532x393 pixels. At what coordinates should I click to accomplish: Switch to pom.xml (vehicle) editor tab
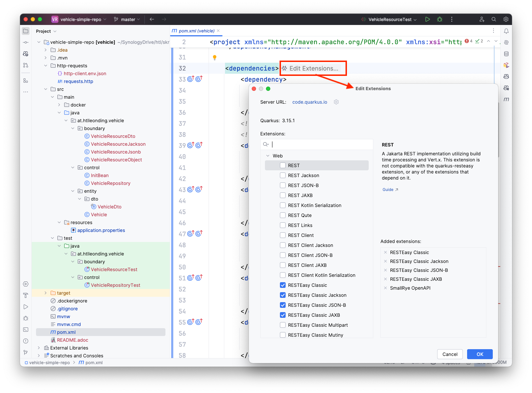point(196,31)
